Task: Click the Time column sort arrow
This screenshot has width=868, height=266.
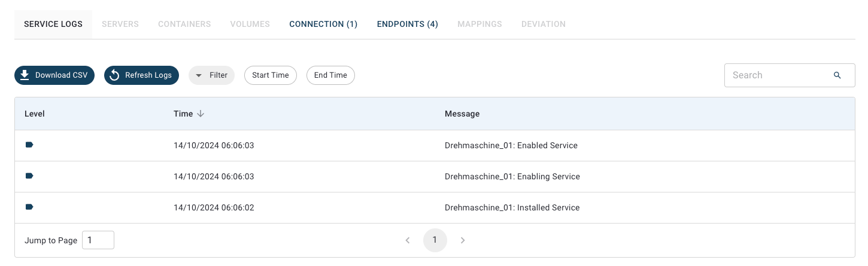Action: click(x=201, y=114)
